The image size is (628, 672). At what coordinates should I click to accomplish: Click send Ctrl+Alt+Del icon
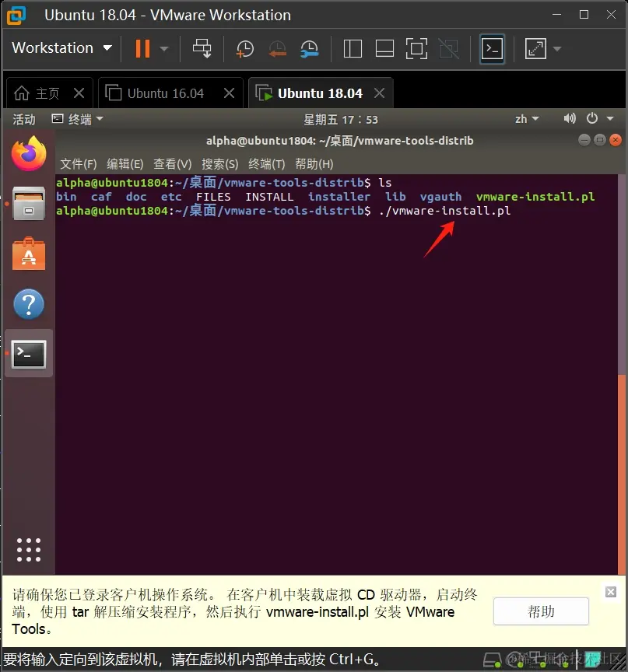tap(202, 48)
